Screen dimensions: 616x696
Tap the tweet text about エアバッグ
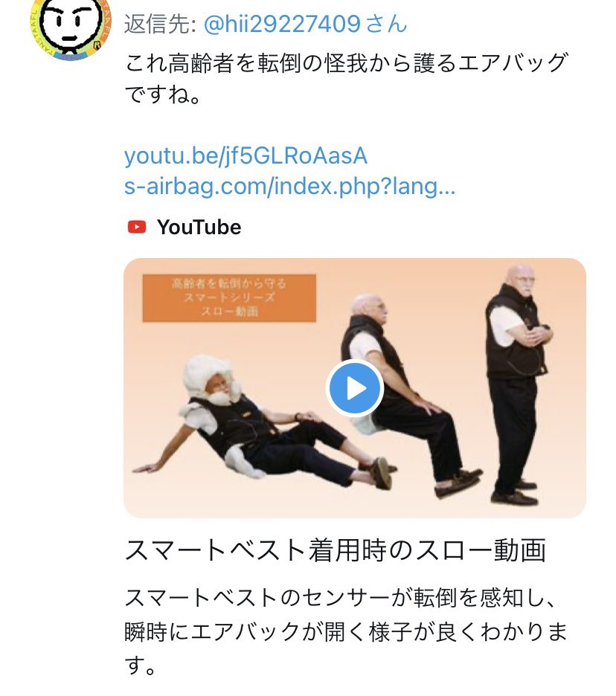coord(347,78)
